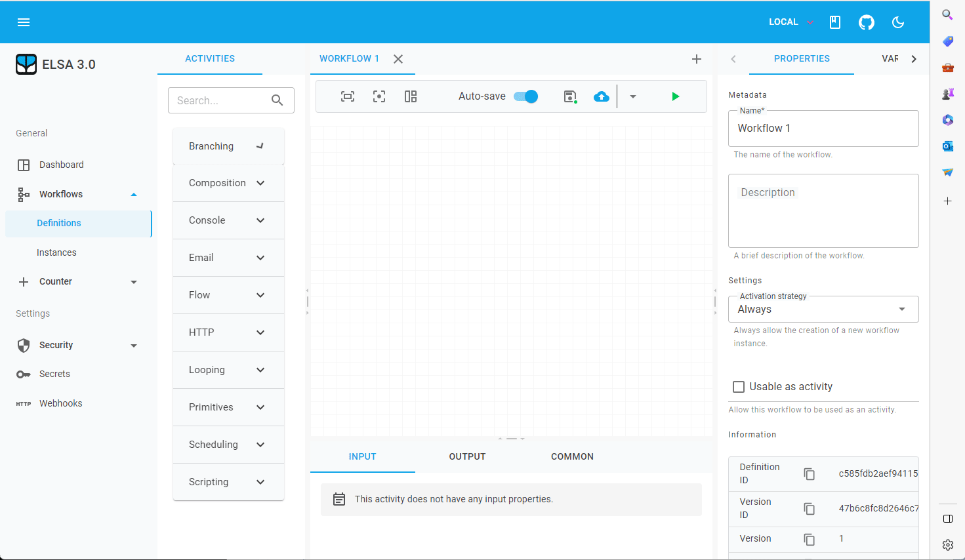This screenshot has width=965, height=560.
Task: Switch to the COMMON tab
Action: (x=571, y=456)
